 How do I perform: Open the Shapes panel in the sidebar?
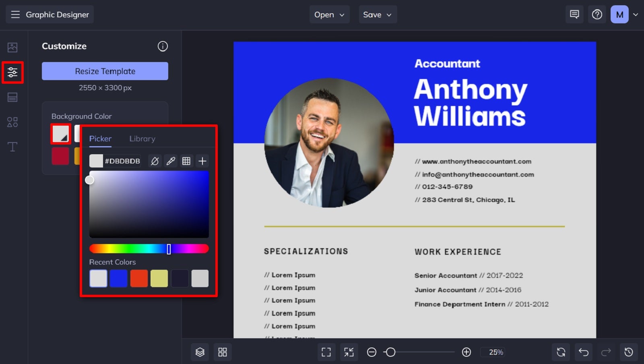[12, 122]
